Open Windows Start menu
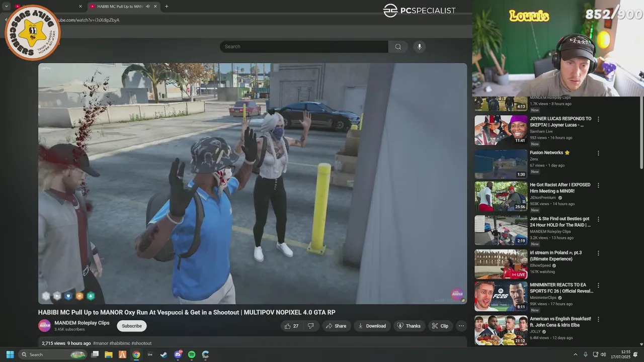Viewport: 644px width, 362px height. tap(10, 354)
